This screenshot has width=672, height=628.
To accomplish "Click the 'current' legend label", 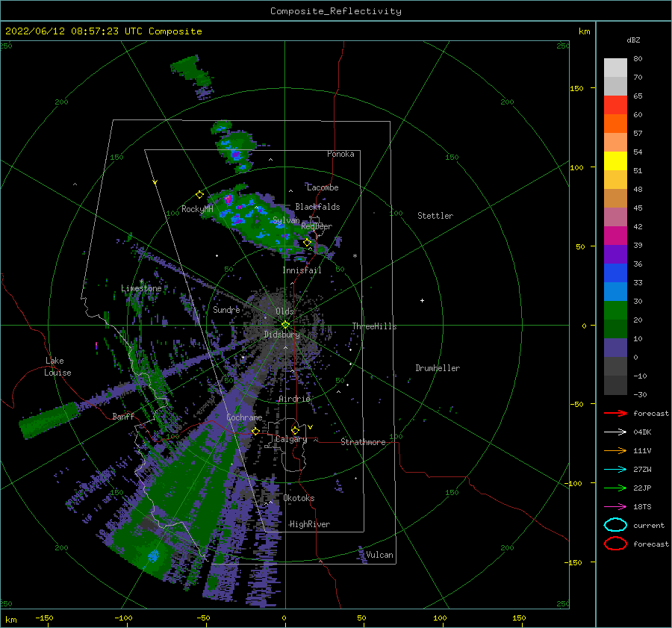I will pos(649,525).
